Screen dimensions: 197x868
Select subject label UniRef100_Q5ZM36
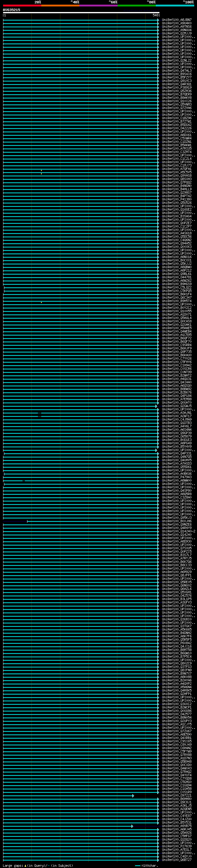click(176, 91)
